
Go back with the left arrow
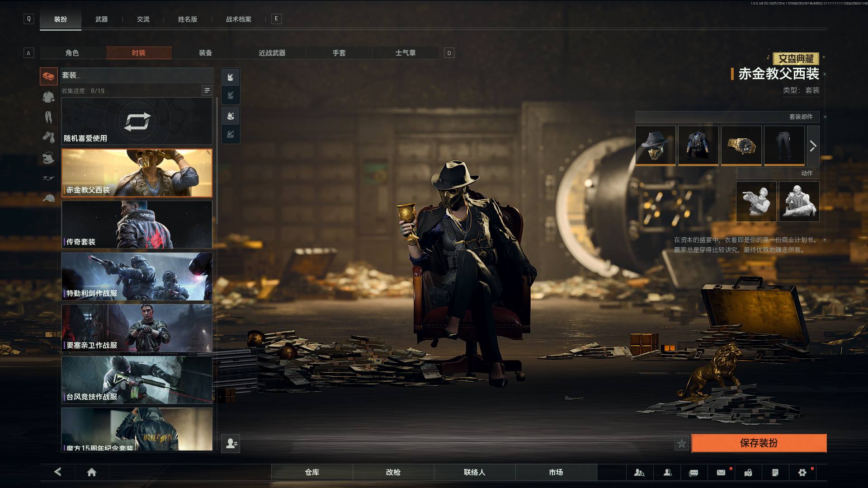pos(58,472)
